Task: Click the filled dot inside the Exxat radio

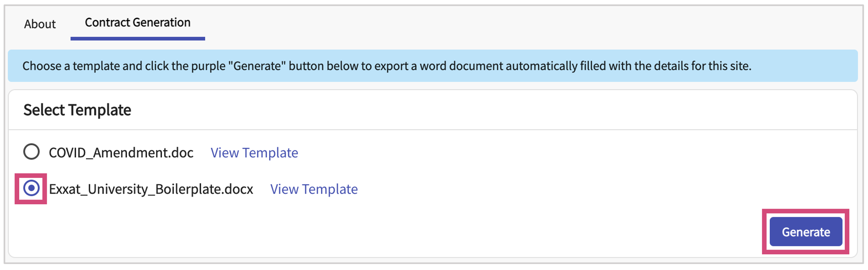Action: point(31,188)
